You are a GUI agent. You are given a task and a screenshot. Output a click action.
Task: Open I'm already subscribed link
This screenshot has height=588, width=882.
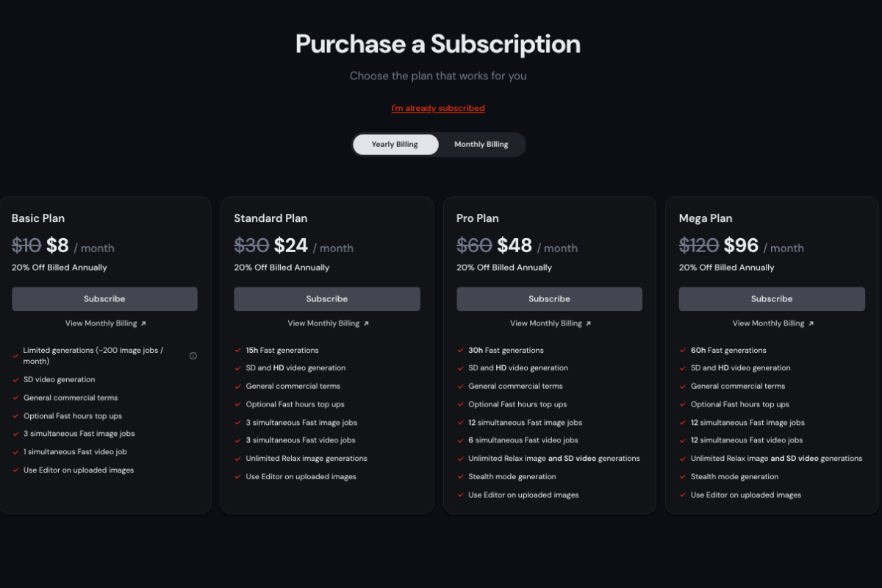coord(438,108)
